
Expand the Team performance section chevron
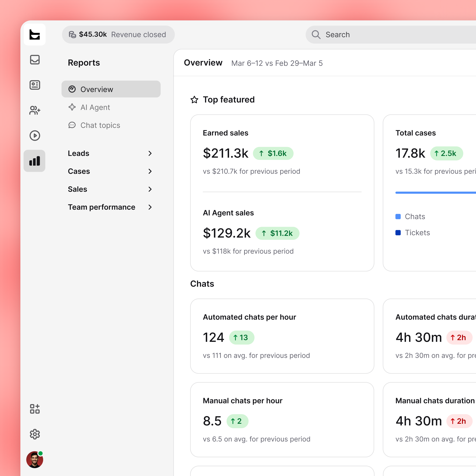[150, 207]
